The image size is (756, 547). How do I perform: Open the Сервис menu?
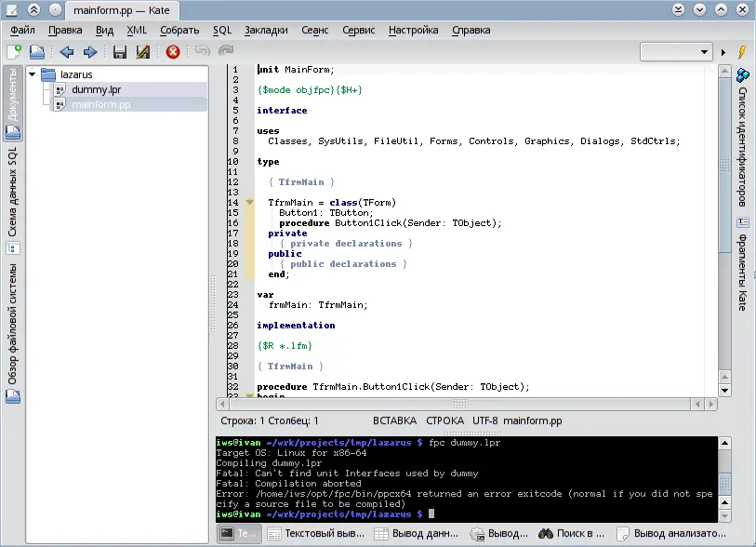358,30
